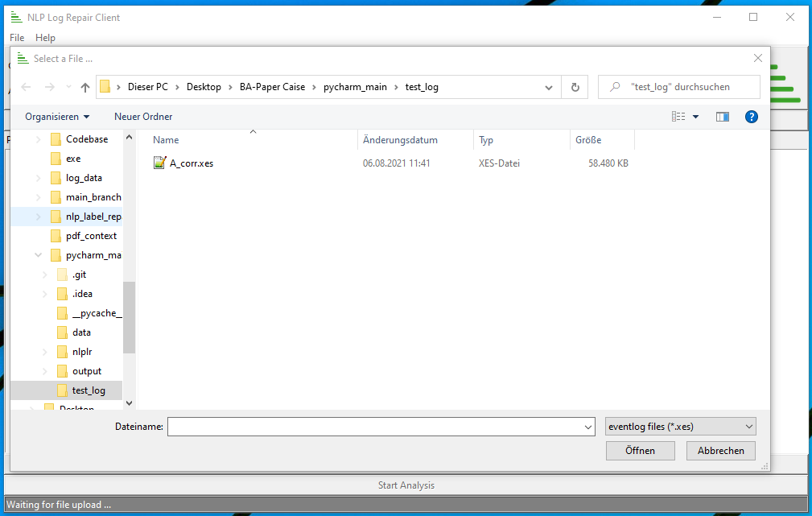This screenshot has height=516, width=812.
Task: Click BA-Paper Caise in the breadcrumb
Action: point(272,87)
